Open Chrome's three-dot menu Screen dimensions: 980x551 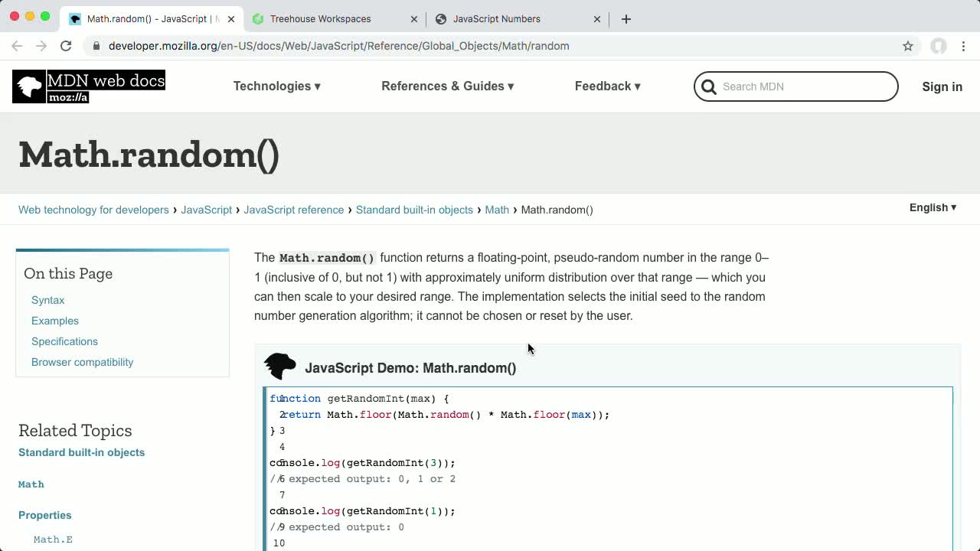coord(964,46)
